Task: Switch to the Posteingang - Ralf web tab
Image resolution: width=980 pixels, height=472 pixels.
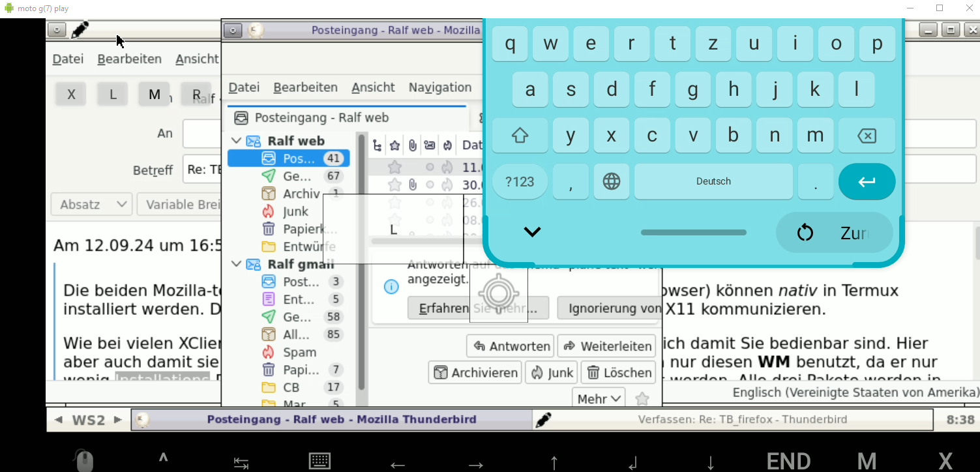Action: [346, 118]
